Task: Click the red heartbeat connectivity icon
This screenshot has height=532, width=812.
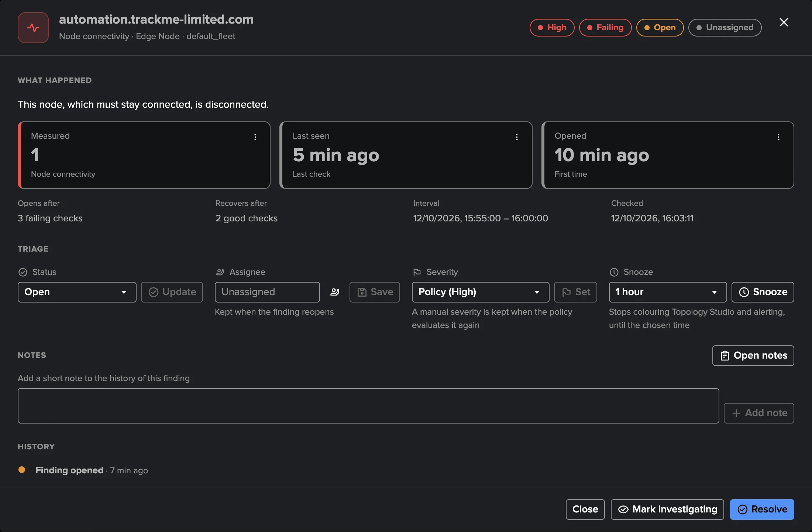Action: click(x=33, y=28)
